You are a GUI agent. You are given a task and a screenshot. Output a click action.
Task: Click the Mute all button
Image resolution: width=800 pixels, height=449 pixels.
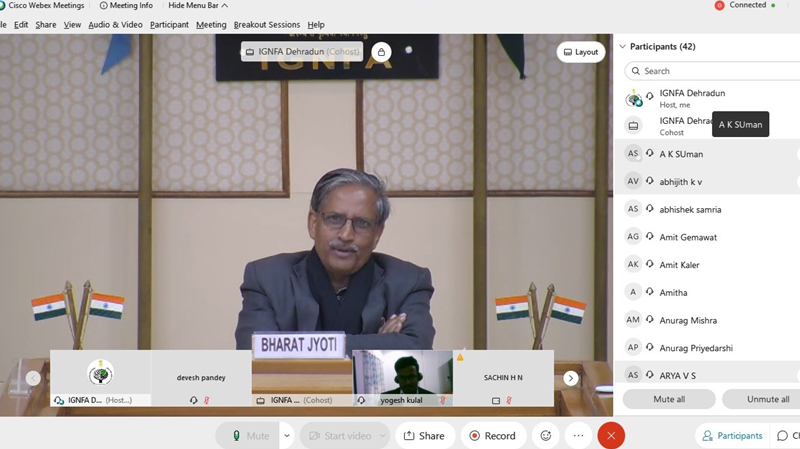pos(669,399)
